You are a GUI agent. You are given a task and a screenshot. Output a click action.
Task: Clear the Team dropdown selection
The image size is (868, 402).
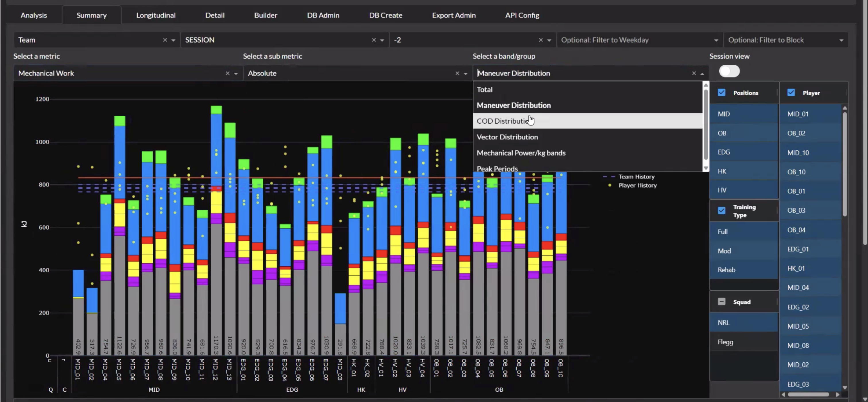[165, 40]
